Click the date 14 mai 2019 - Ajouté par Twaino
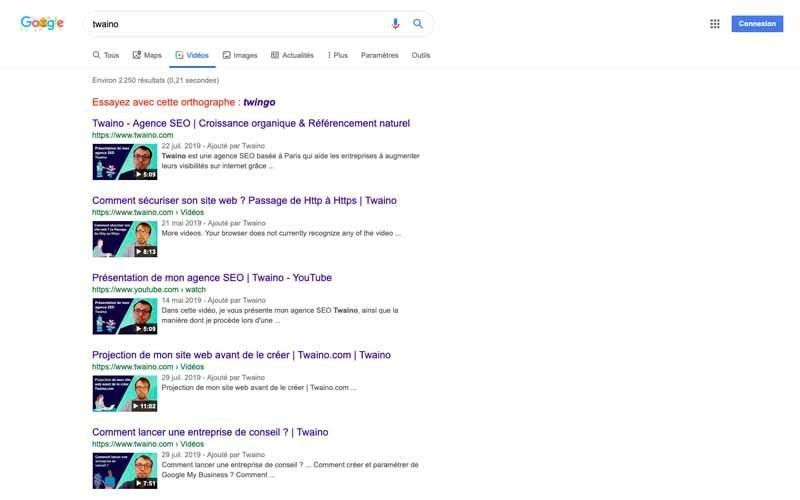 tap(214, 300)
